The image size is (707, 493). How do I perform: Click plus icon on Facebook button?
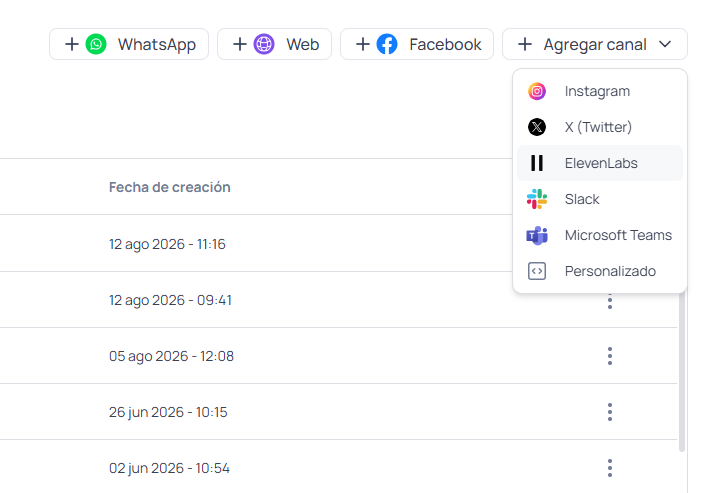pyautogui.click(x=363, y=44)
